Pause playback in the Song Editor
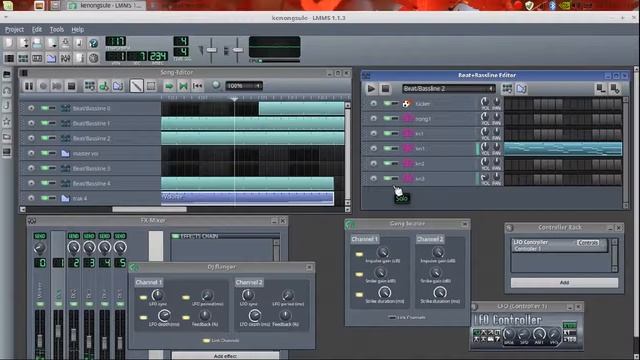The width and height of the screenshot is (640, 360). (29, 86)
